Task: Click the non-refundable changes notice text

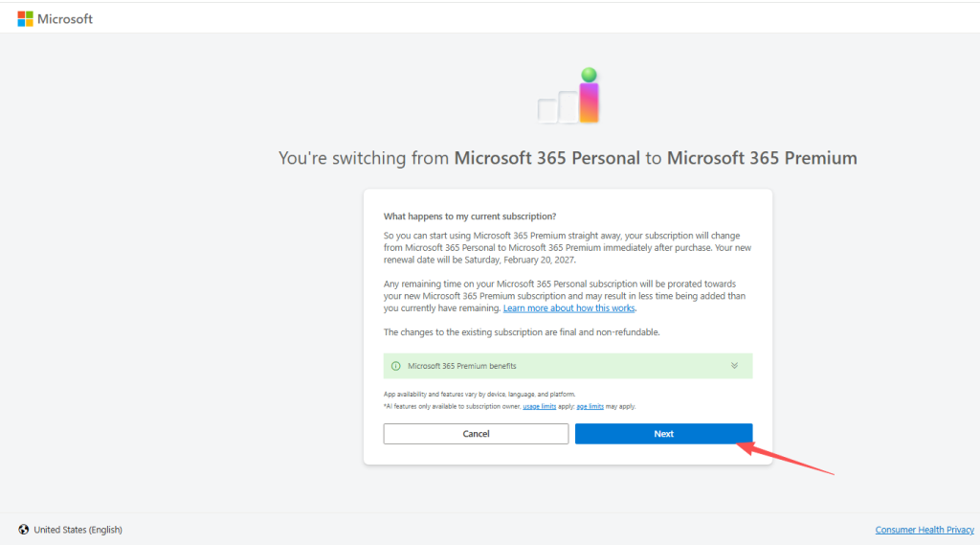Action: [522, 332]
